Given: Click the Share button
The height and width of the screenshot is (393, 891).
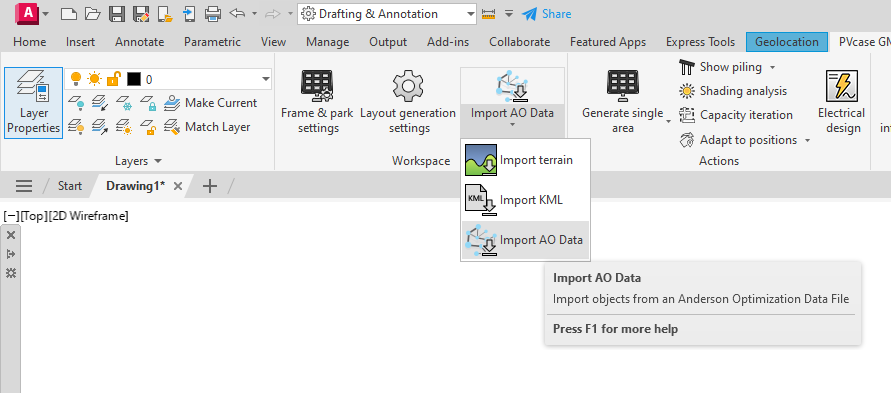Looking at the screenshot, I should click(547, 14).
